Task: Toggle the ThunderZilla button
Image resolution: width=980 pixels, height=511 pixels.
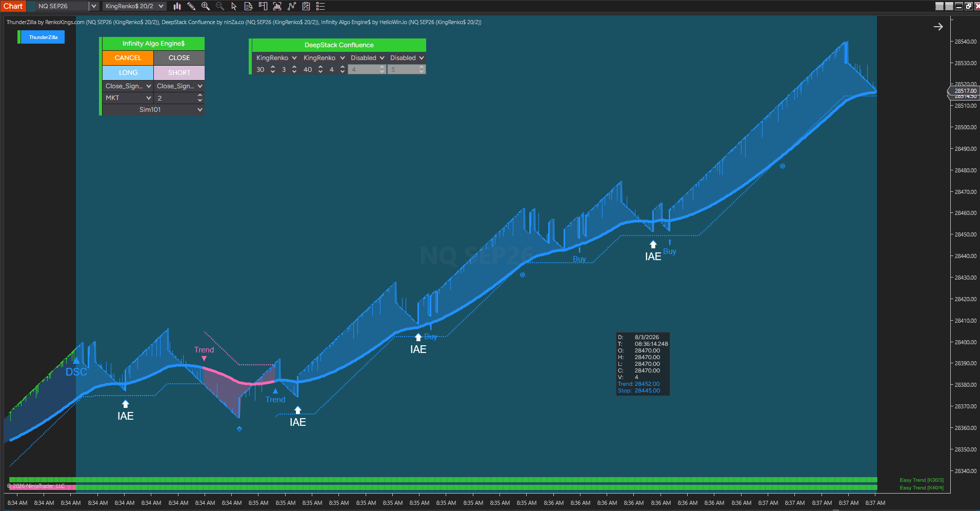Action: [43, 37]
